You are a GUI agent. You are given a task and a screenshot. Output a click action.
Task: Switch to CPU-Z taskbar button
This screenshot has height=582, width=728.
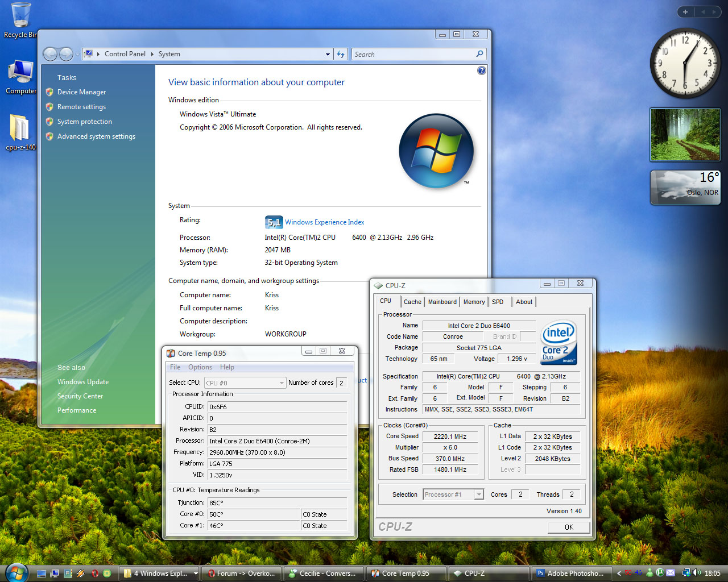(x=488, y=573)
